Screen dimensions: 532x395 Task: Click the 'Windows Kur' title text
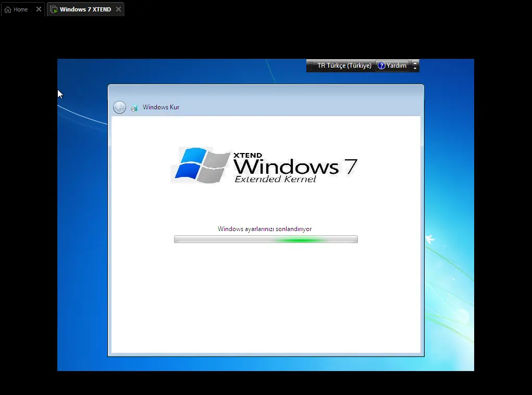(161, 107)
